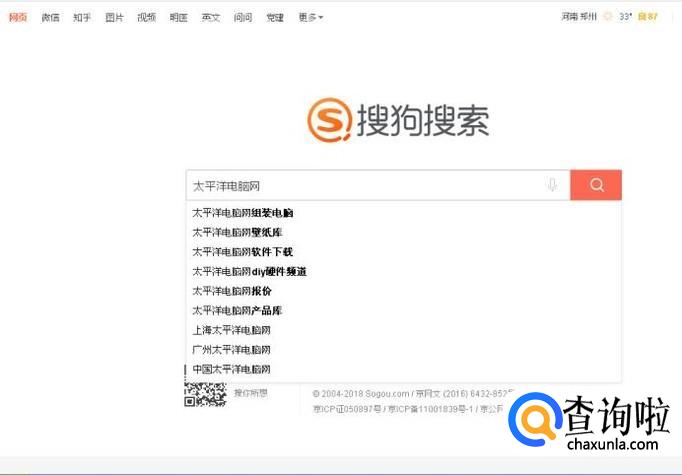Image resolution: width=682 pixels, height=475 pixels.
Task: Click the air quality value 良 87
Action: point(648,17)
